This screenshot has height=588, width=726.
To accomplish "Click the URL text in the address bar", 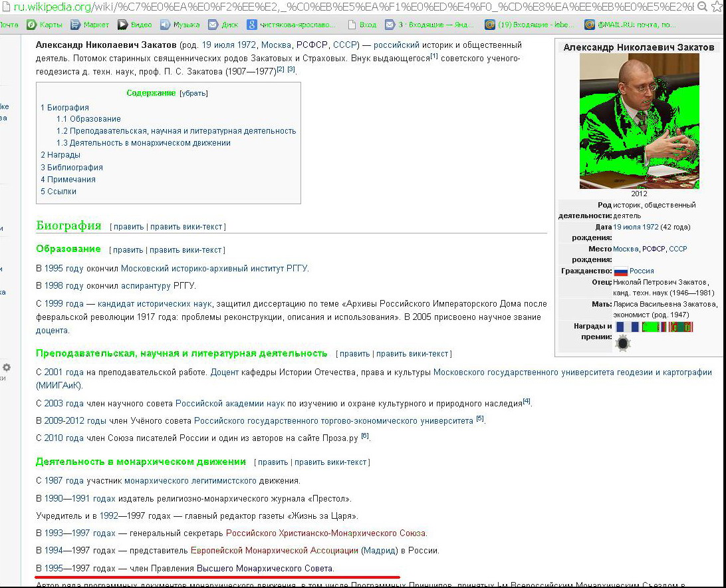I will tap(354, 7).
